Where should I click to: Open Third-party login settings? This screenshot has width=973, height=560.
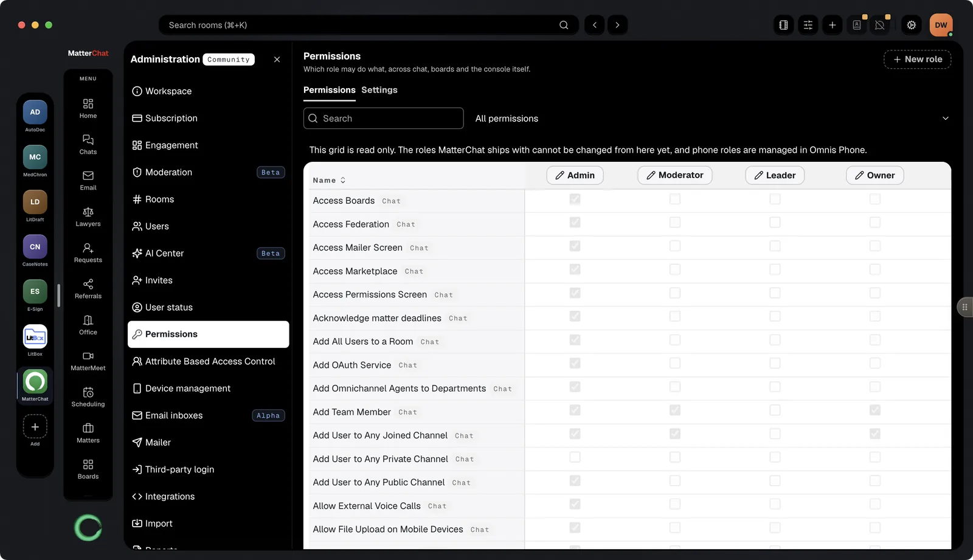coord(209,469)
